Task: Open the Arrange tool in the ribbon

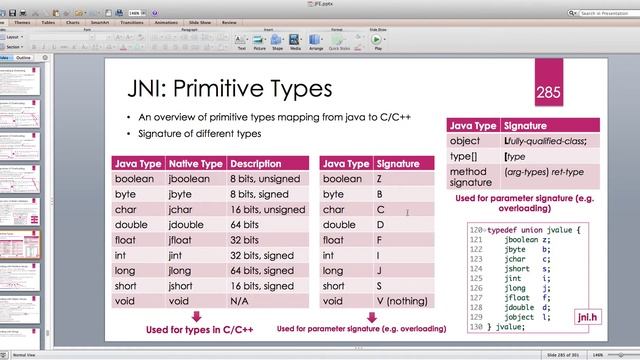Action: (x=315, y=42)
